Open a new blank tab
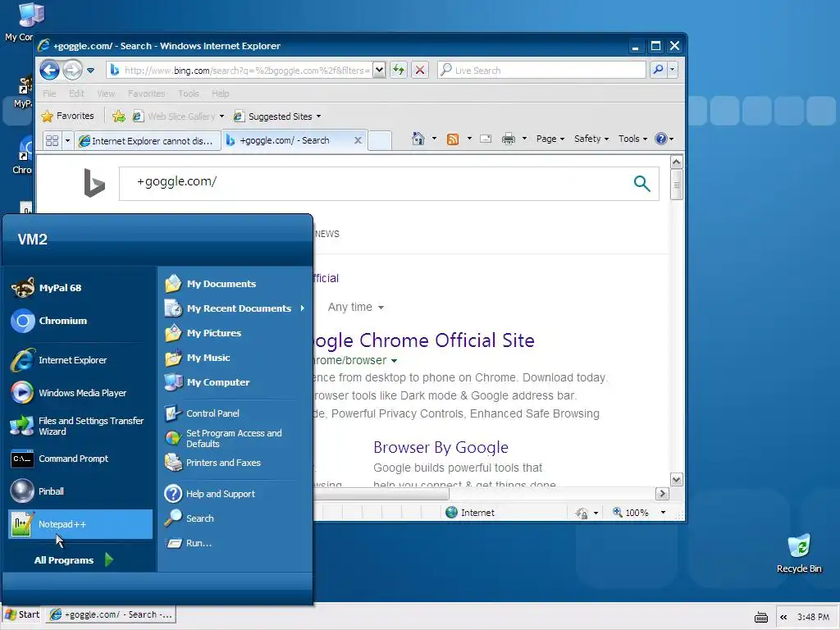This screenshot has width=840, height=630. pyautogui.click(x=380, y=140)
